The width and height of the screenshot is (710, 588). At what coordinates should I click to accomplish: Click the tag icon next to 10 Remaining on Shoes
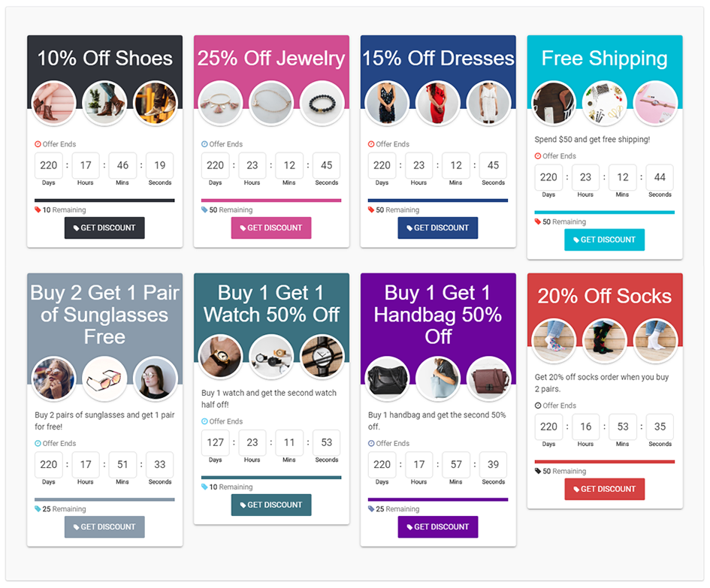(38, 210)
